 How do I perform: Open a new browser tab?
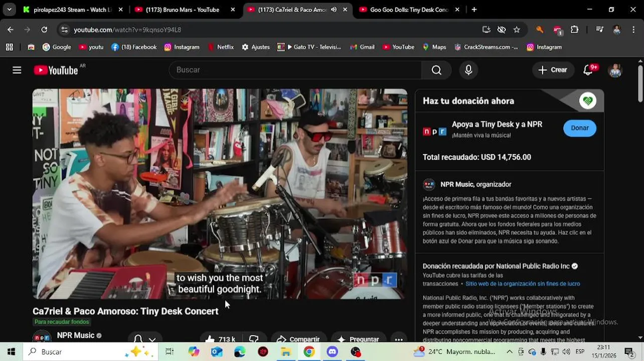click(x=474, y=10)
